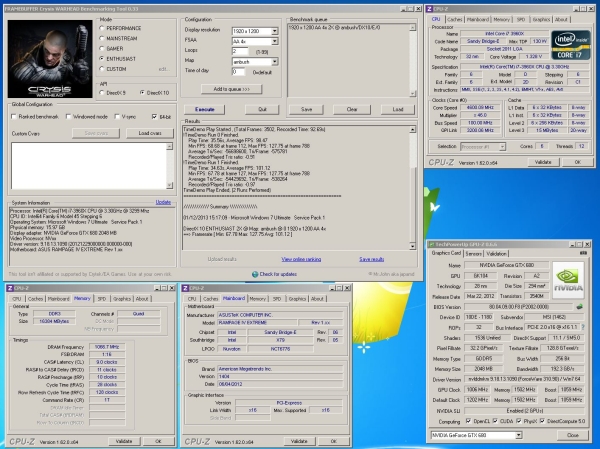
Task: Click the Z icon in the CPU-Z Mainboard window title bar
Action: [186, 288]
